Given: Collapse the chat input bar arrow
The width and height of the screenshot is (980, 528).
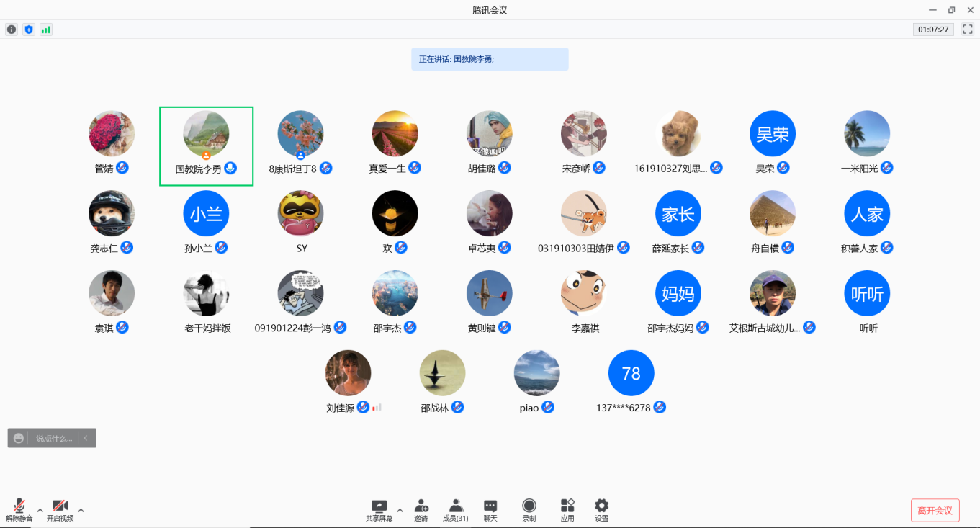Looking at the screenshot, I should (x=86, y=438).
